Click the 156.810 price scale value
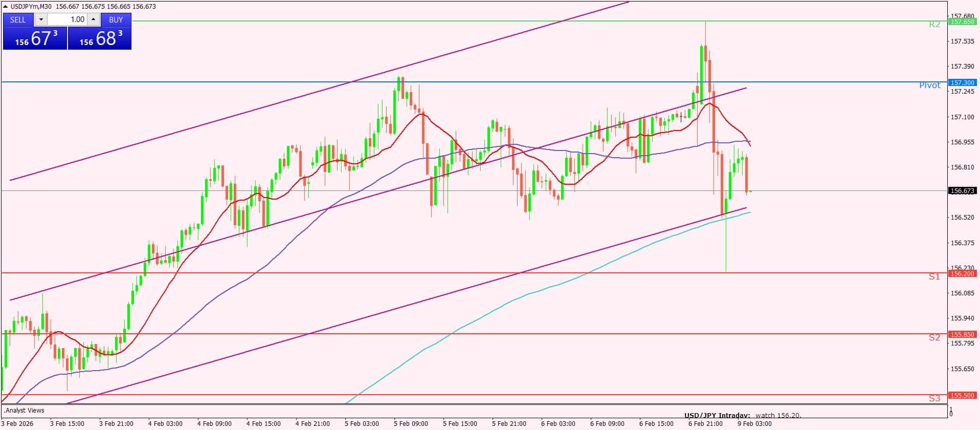This screenshot has height=430, width=980. coord(962,167)
